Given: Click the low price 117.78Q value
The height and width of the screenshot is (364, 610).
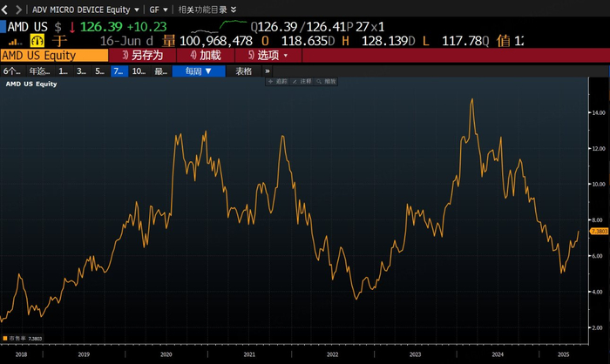Looking at the screenshot, I should (x=465, y=41).
